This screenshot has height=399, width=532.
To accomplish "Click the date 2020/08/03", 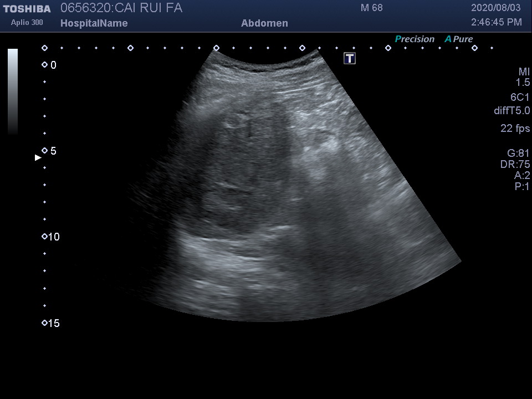I will [495, 8].
